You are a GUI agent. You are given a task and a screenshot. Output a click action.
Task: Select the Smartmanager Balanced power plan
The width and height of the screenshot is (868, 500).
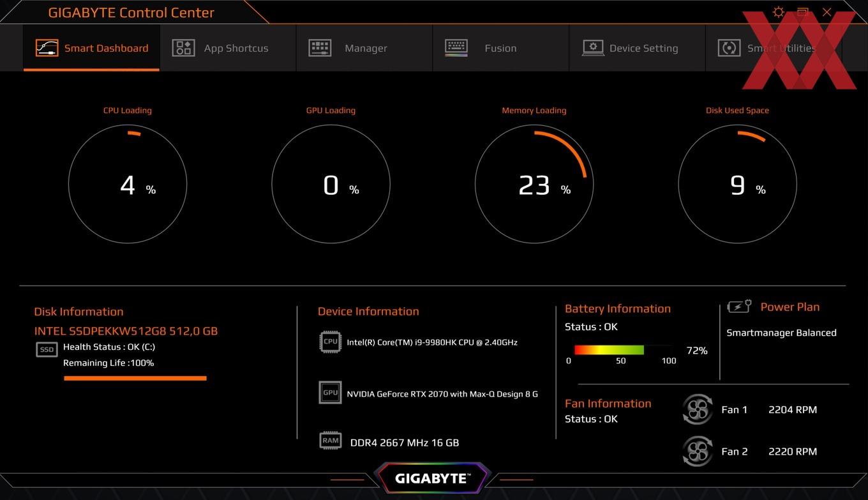click(x=781, y=333)
